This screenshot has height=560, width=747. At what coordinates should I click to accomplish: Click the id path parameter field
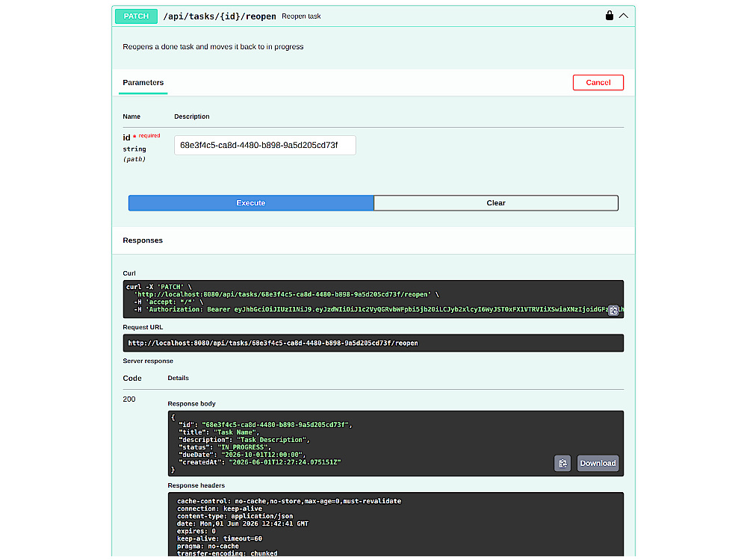coord(265,146)
